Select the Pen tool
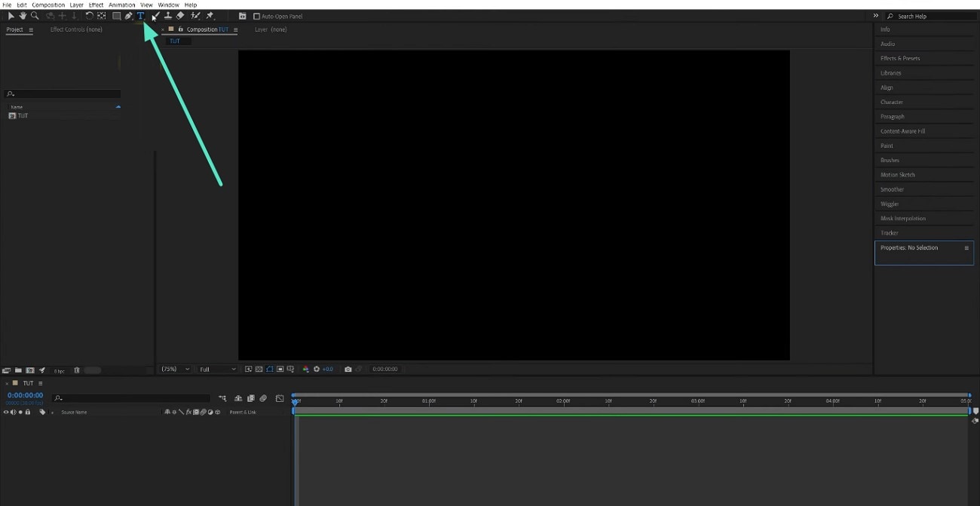 129,16
